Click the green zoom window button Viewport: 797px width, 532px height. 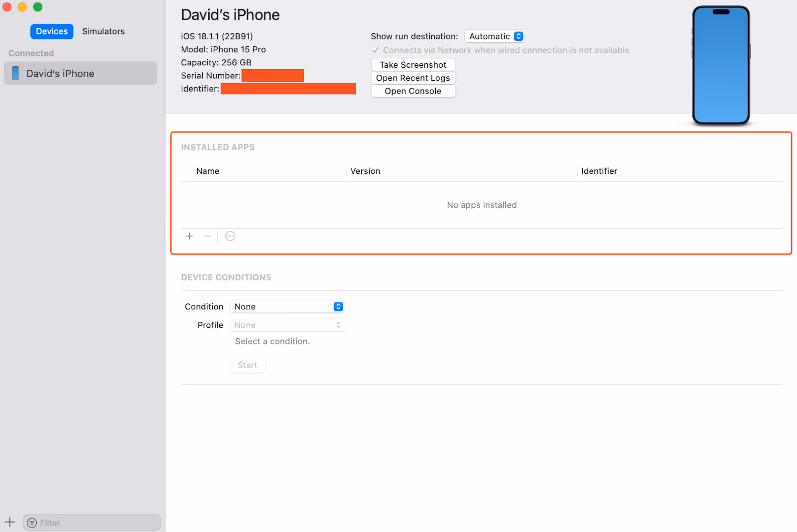[38, 7]
